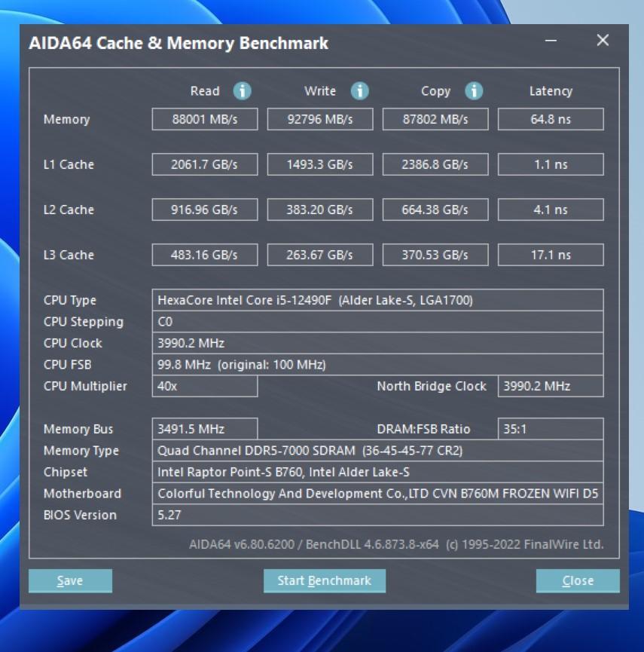
Task: Click the Close button at bottom
Action: point(578,580)
